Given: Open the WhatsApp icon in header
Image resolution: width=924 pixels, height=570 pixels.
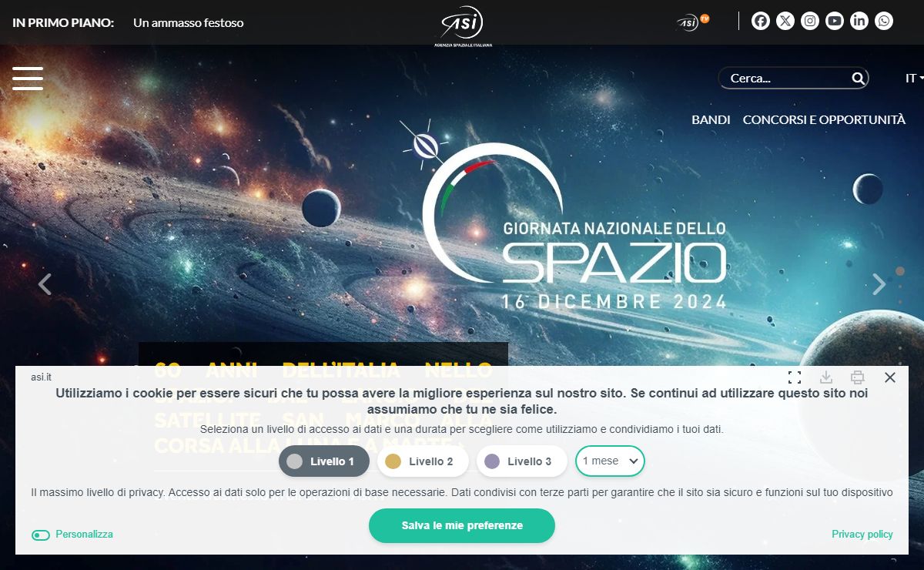Looking at the screenshot, I should tap(884, 21).
